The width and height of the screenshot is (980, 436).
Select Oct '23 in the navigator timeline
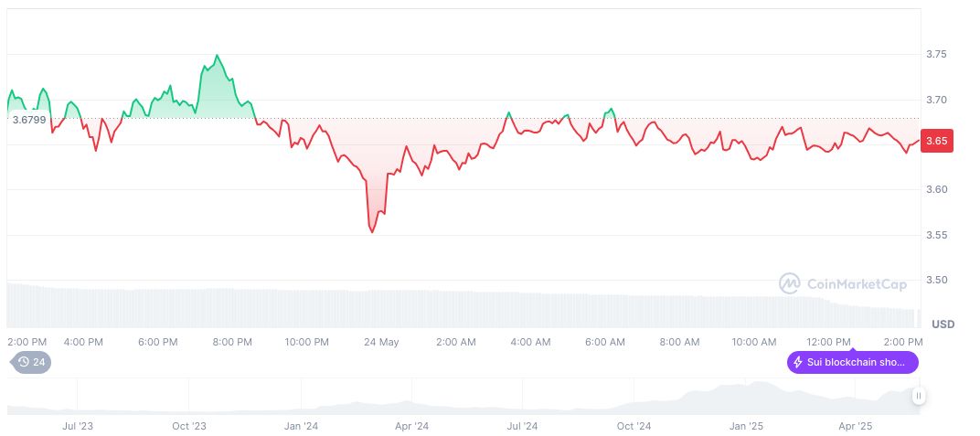point(188,426)
